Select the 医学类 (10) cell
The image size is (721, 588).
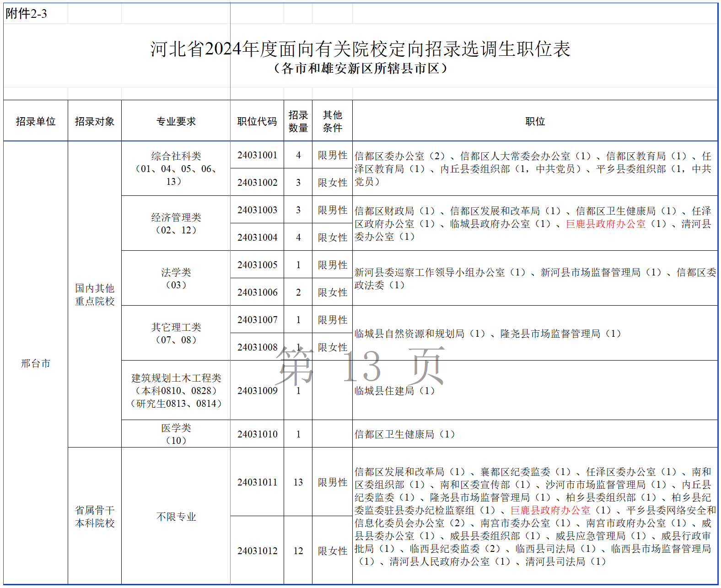(x=176, y=434)
